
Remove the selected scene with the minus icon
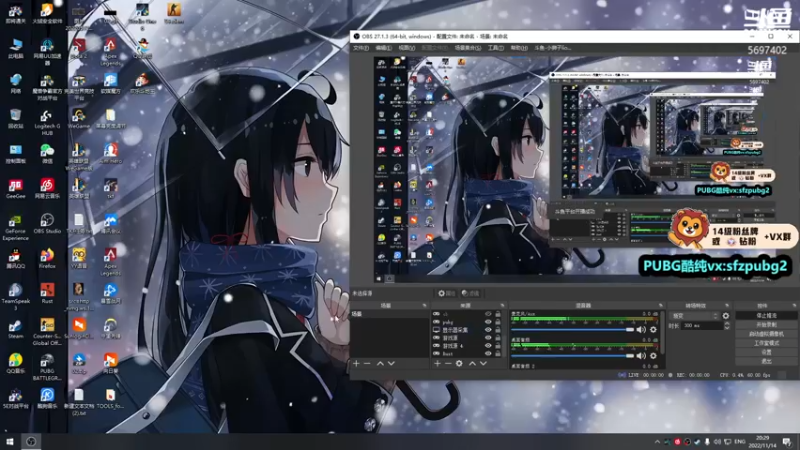[367, 363]
